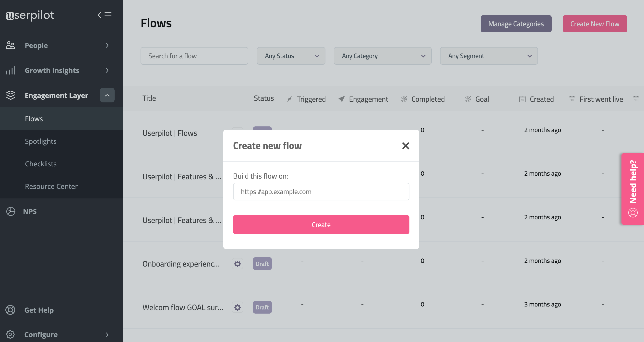Viewport: 644px width, 342px height.
Task: Open the Any Category dropdown filter
Action: coord(382,56)
